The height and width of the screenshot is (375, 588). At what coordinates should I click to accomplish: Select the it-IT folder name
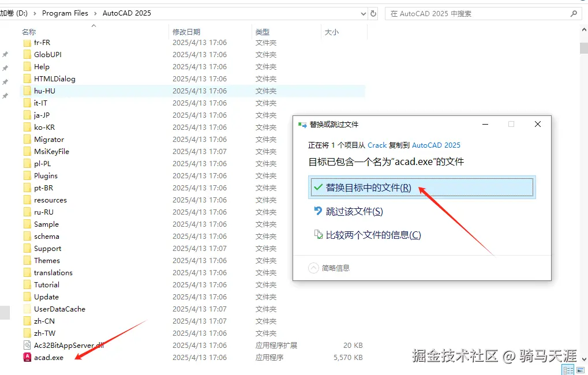pos(40,103)
